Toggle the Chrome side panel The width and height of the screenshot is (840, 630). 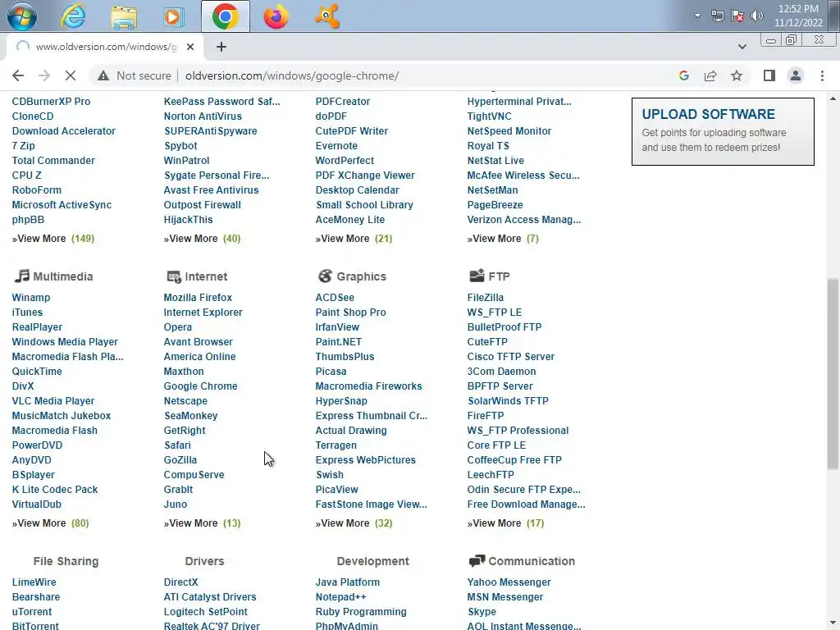769,75
